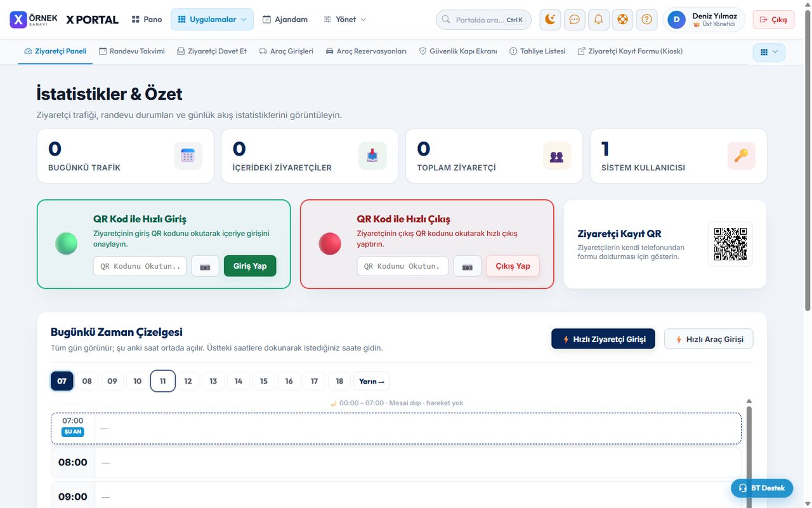Open Tahliye Listesi tab
The width and height of the screenshot is (812, 508).
pyautogui.click(x=537, y=51)
